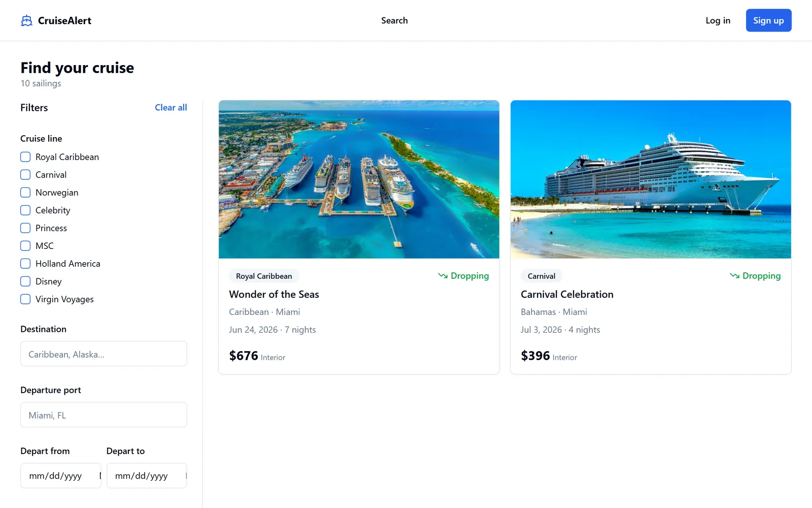Click the $396 Interior price

coord(549,356)
